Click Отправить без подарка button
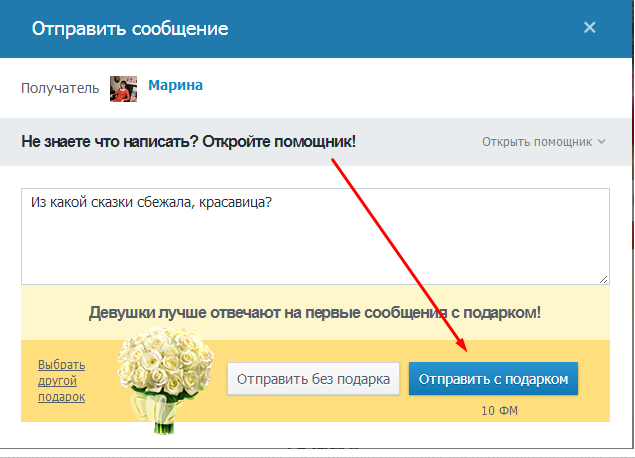This screenshot has width=635, height=458. 313,379
